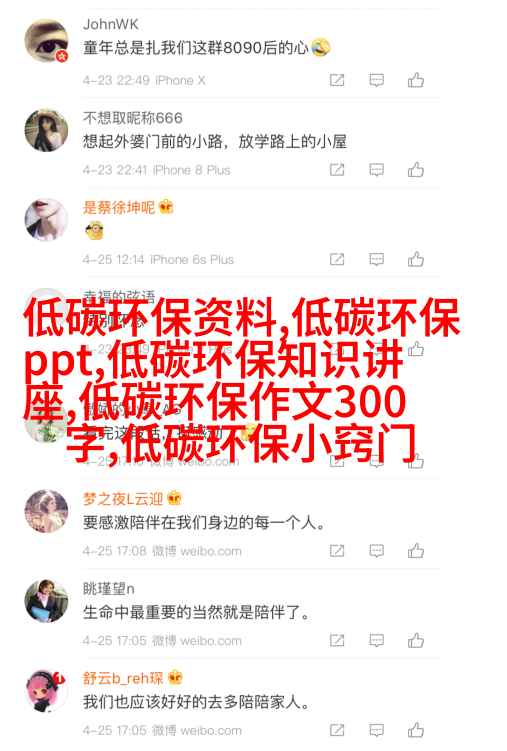View JohnWK's eye avatar picture
Screen dimensions: 507x751
pyautogui.click(x=46, y=41)
